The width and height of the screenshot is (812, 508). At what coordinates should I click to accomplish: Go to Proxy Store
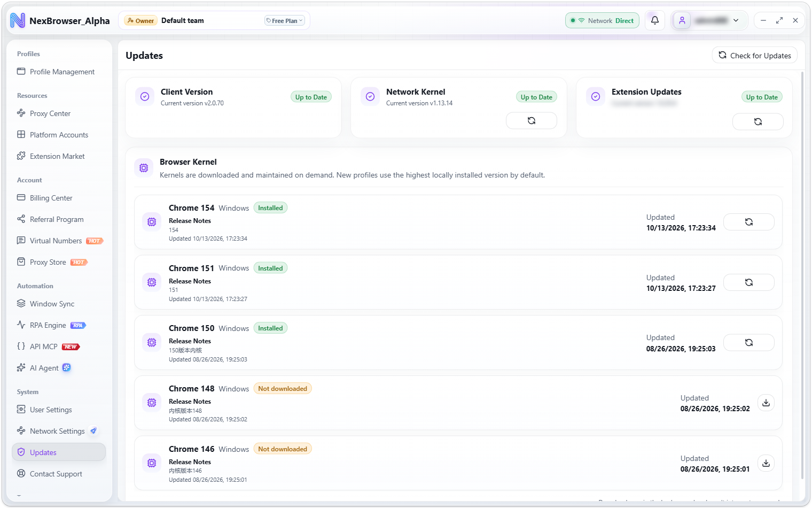(59, 262)
